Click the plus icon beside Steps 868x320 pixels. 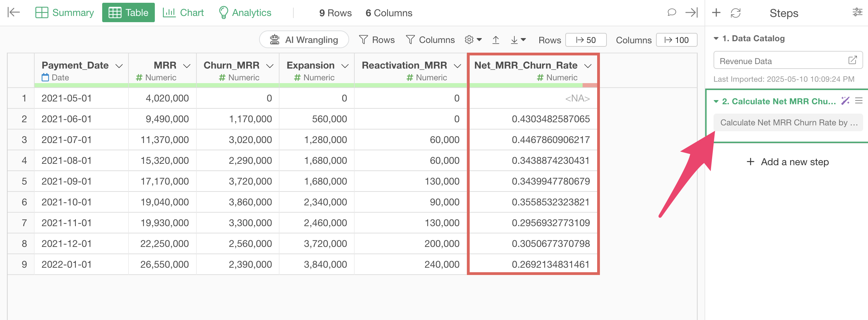click(x=716, y=13)
